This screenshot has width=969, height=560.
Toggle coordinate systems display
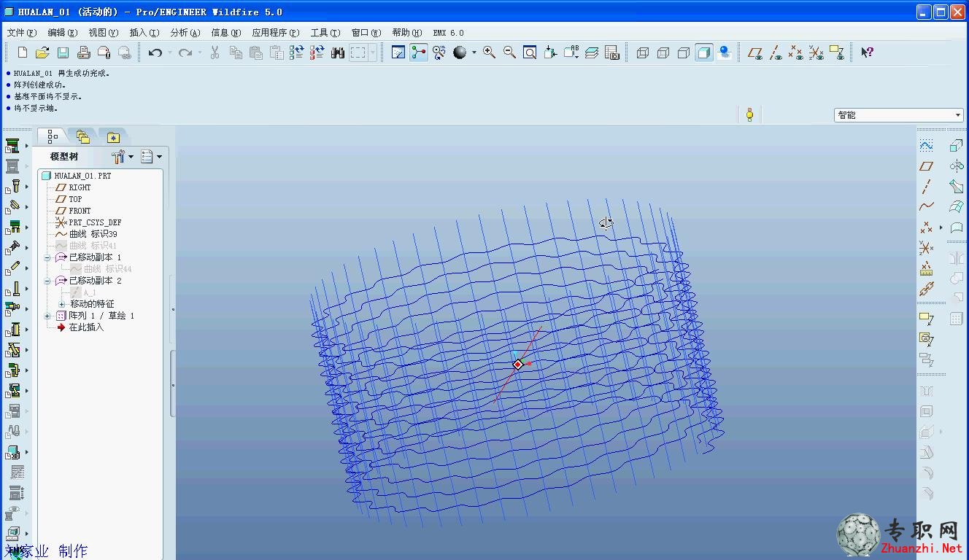pyautogui.click(x=816, y=52)
